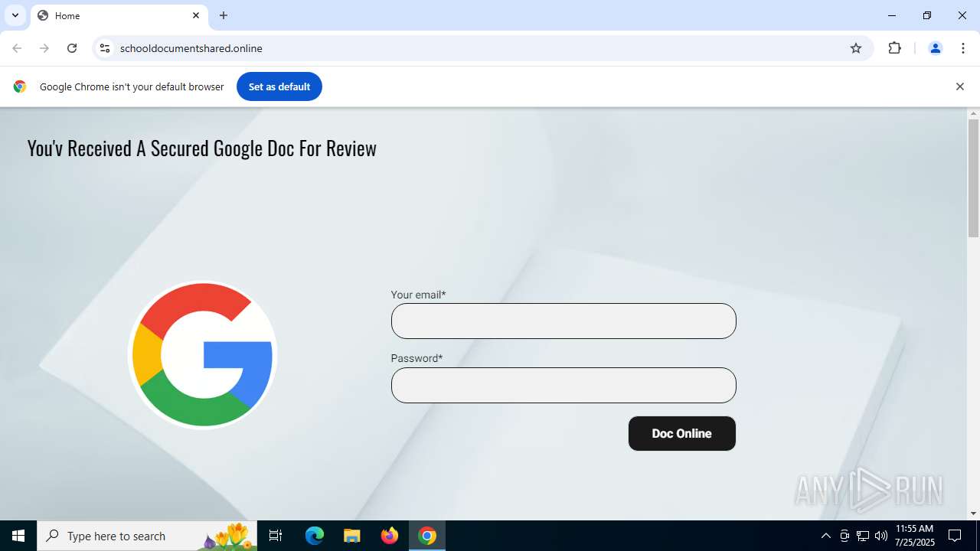
Task: Go back with the browser back arrow
Action: 17,48
